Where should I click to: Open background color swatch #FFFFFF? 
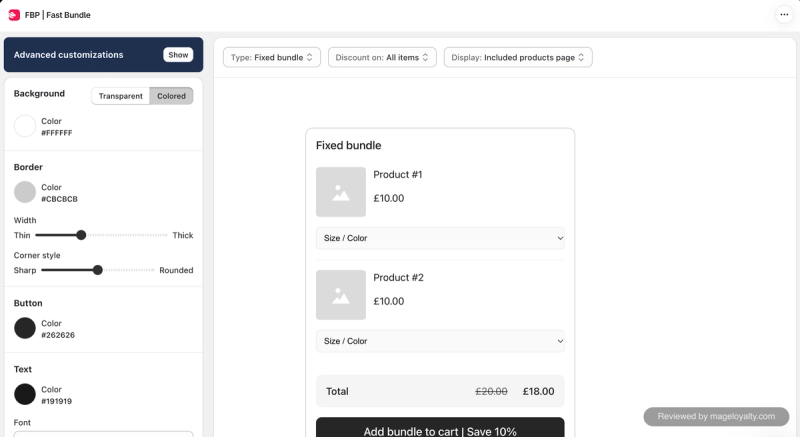24,126
